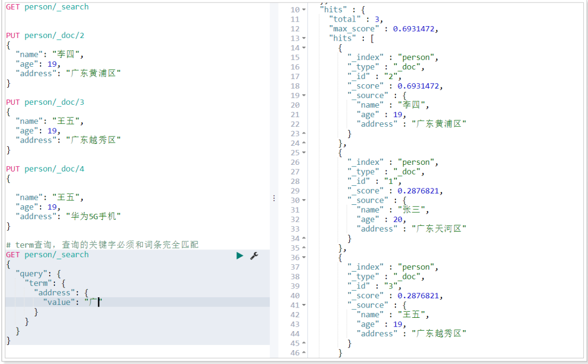Click the PUT person/_doc/4 request line
Screen dimensions: 588x364
pos(45,169)
